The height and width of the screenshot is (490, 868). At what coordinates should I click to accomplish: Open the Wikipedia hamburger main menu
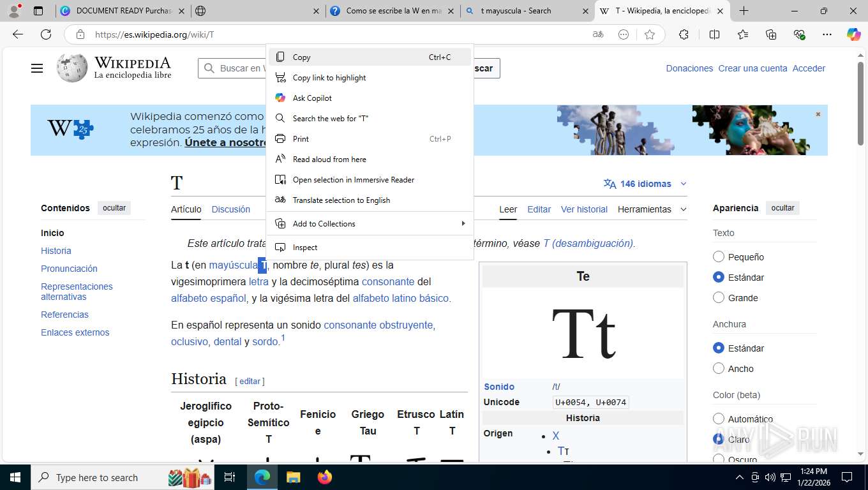pos(37,68)
